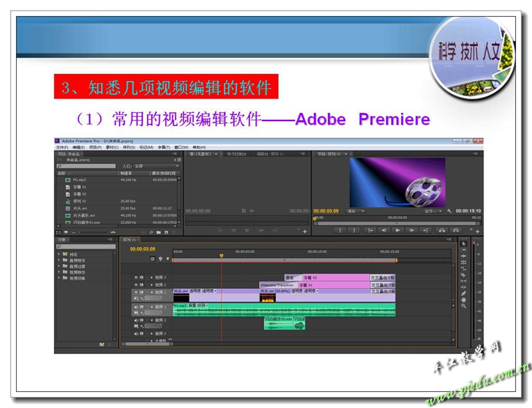The width and height of the screenshot is (532, 408).
Task: Create new bin in project panel
Action: pyautogui.click(x=158, y=232)
